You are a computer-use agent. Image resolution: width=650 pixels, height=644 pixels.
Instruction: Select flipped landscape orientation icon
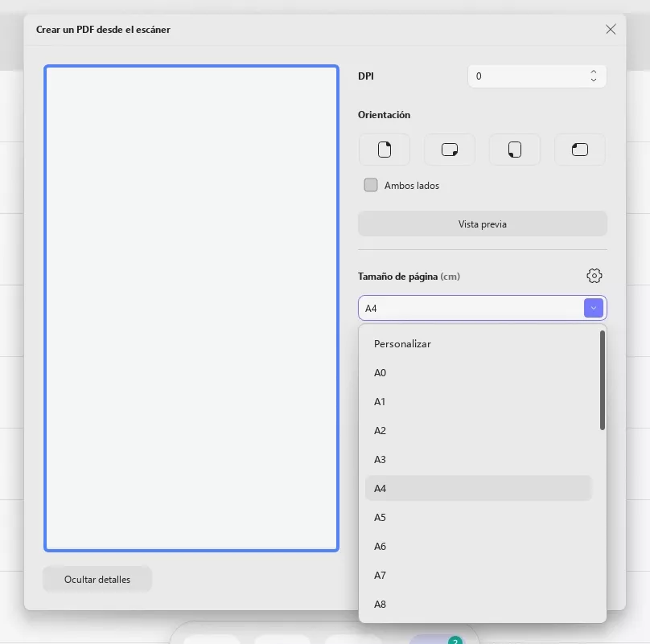[x=579, y=150]
